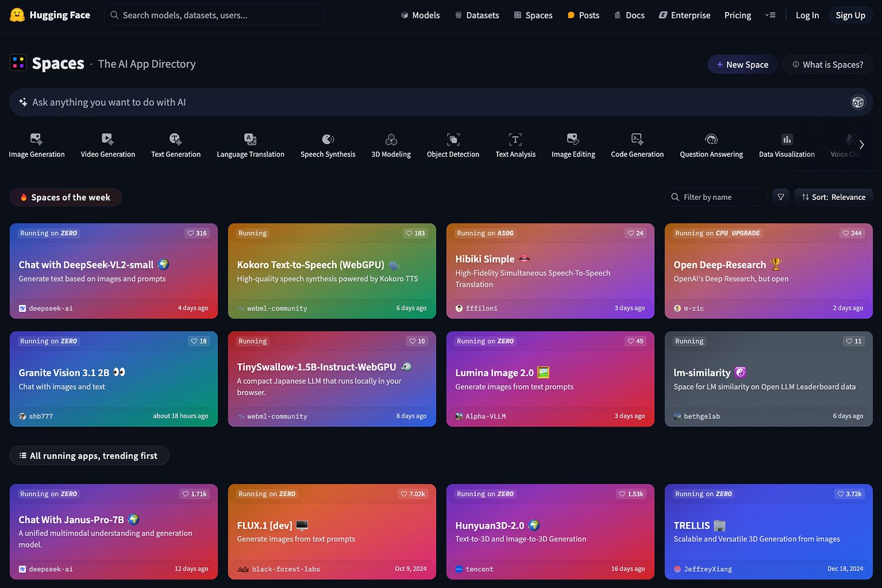Viewport: 882px width, 588px height.
Task: Click the random dice icon in the AI search bar
Action: coord(858,102)
